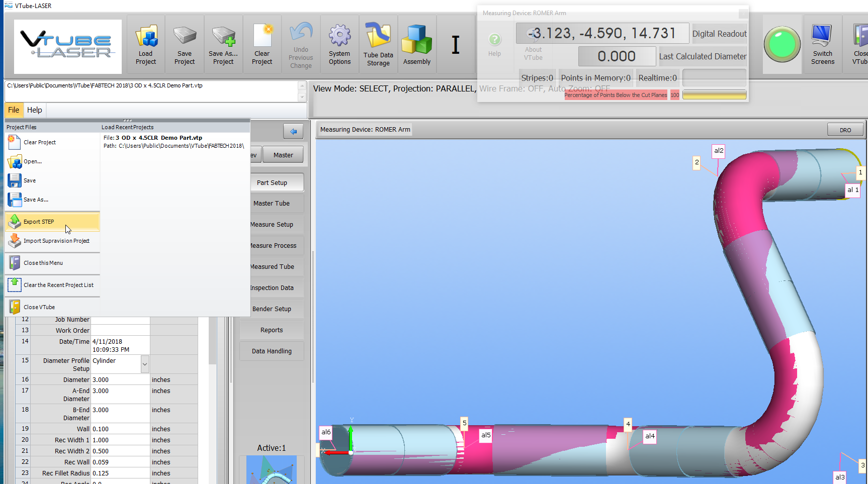868x484 pixels.
Task: Open the Help menu
Action: [x=35, y=110]
